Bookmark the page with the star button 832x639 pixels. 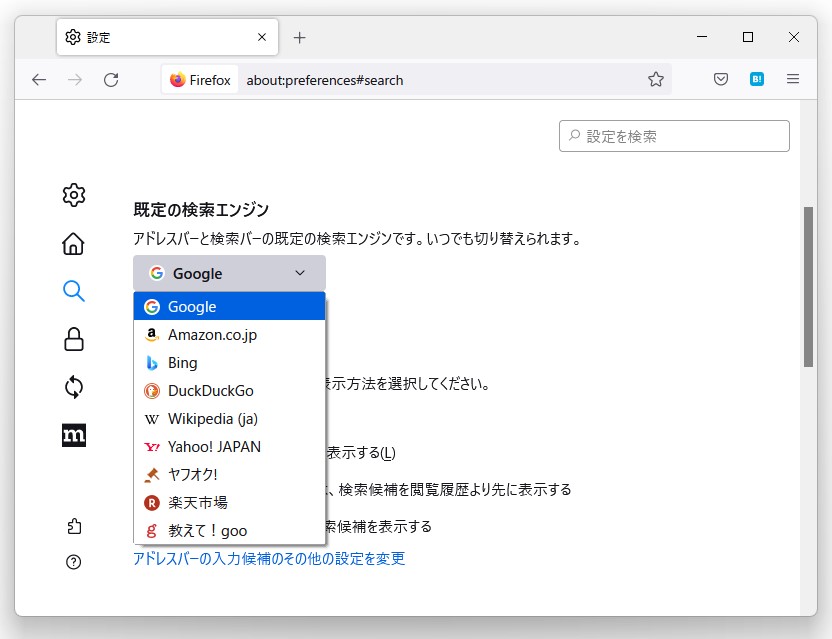pyautogui.click(x=657, y=79)
